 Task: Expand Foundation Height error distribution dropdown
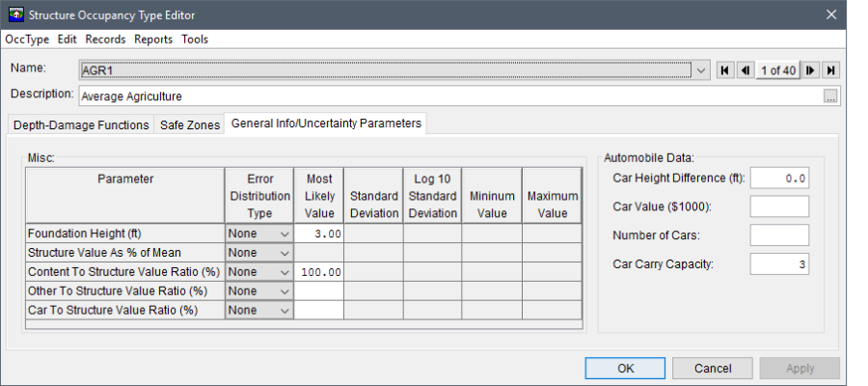click(284, 234)
